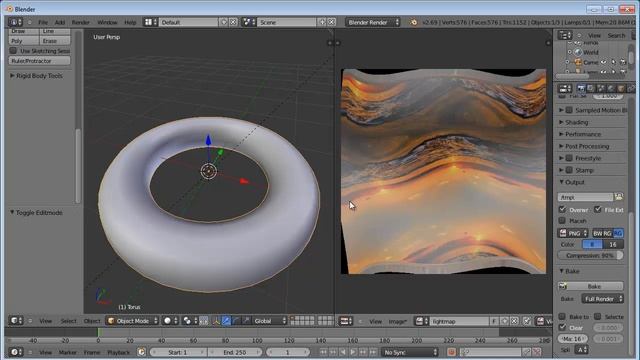This screenshot has width=640, height=360.
Task: Toggle the 3D manipulator widget icon
Action: [216, 321]
